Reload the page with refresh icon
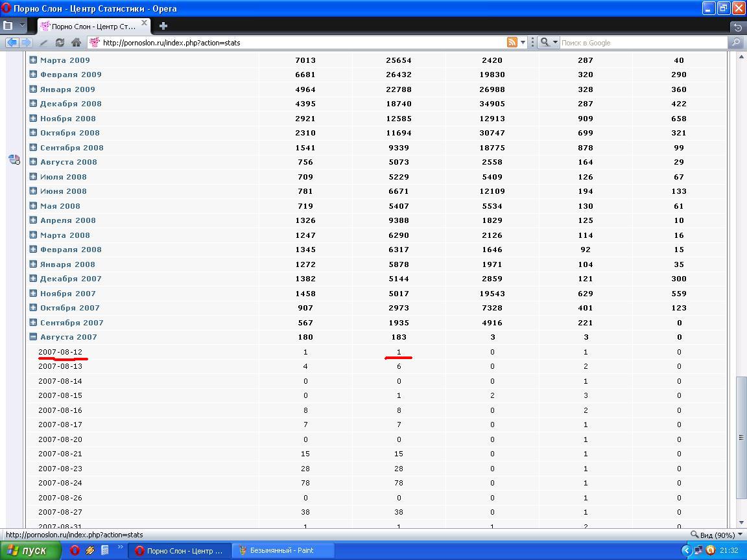747x560 pixels. 60,42
